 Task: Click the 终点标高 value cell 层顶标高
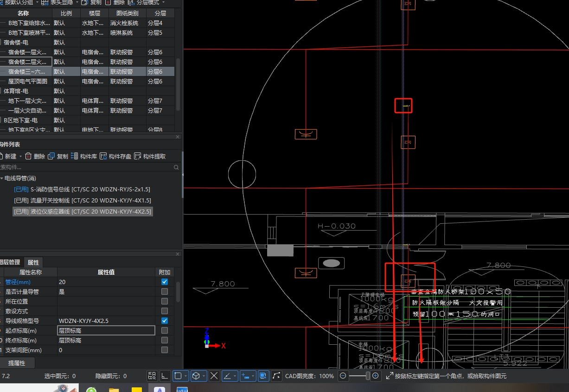click(106, 340)
